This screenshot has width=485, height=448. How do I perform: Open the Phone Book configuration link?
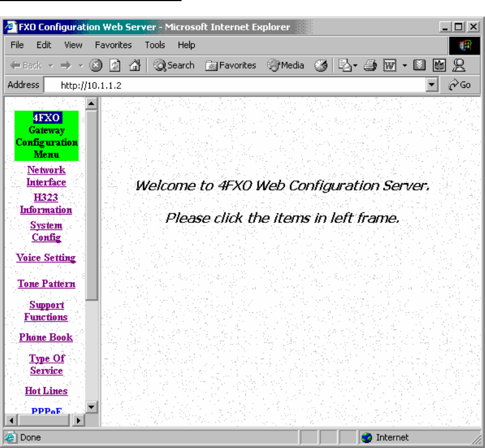coord(46,337)
